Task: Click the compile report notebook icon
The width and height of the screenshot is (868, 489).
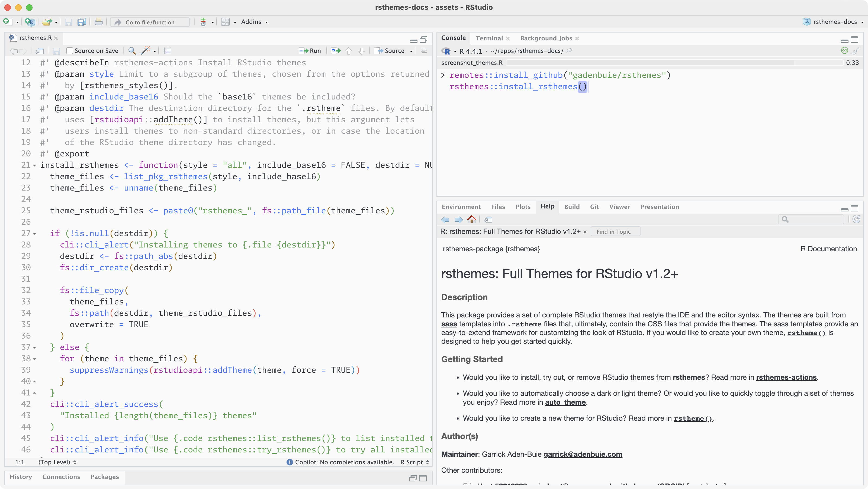Action: click(x=168, y=50)
